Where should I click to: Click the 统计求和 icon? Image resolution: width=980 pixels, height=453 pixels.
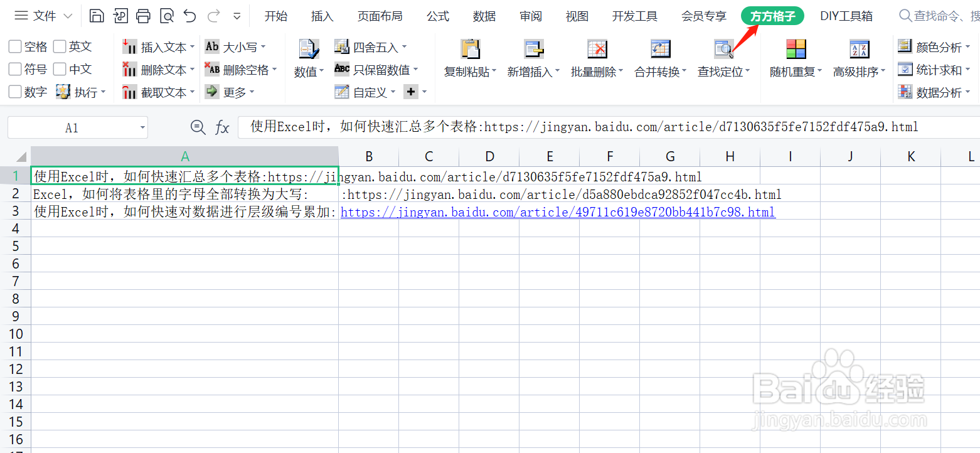tap(905, 69)
